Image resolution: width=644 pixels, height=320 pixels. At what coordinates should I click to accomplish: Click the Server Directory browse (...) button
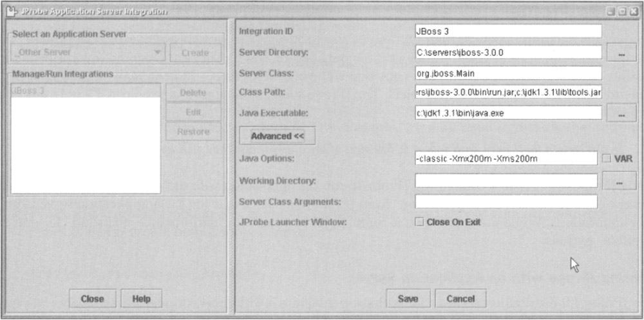tap(621, 54)
